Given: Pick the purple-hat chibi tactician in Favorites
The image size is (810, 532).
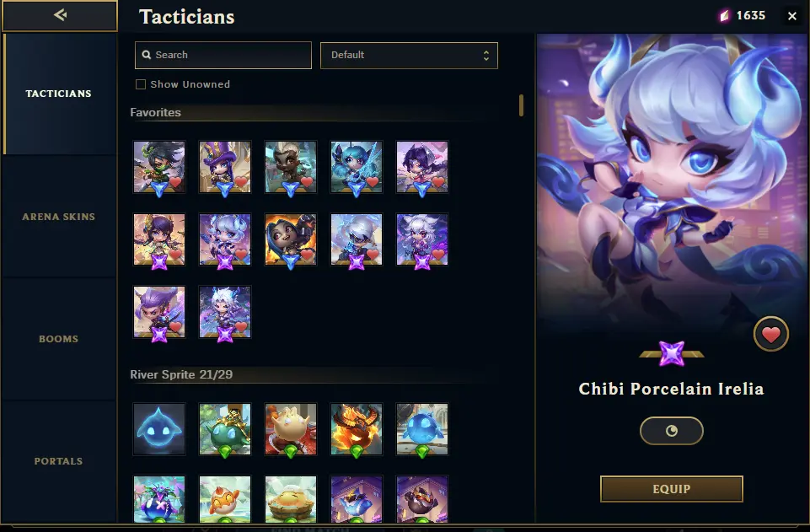Looking at the screenshot, I should click(x=225, y=167).
